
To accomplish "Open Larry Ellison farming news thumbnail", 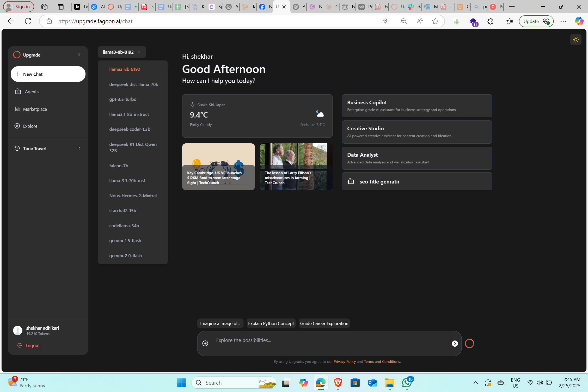I will [296, 167].
